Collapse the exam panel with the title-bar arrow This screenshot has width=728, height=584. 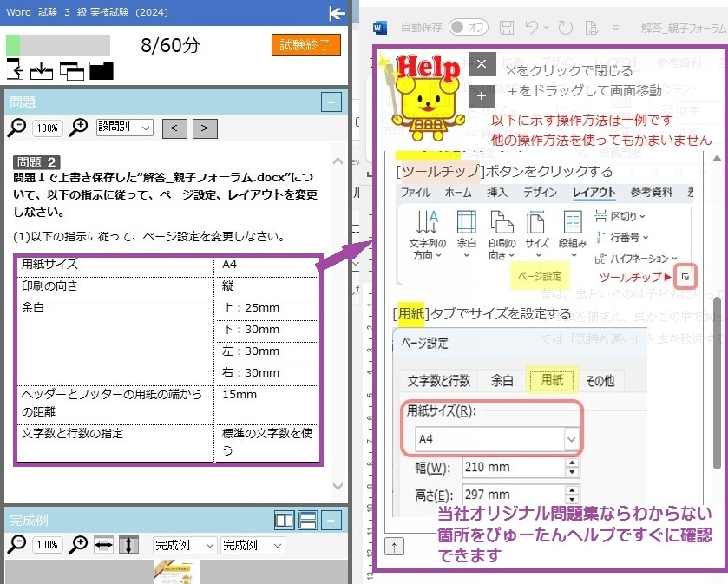click(337, 13)
